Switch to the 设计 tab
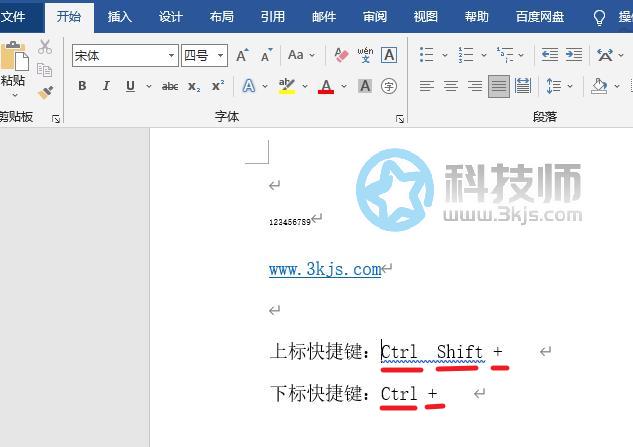Viewport: 633px width, 447px height. [170, 17]
